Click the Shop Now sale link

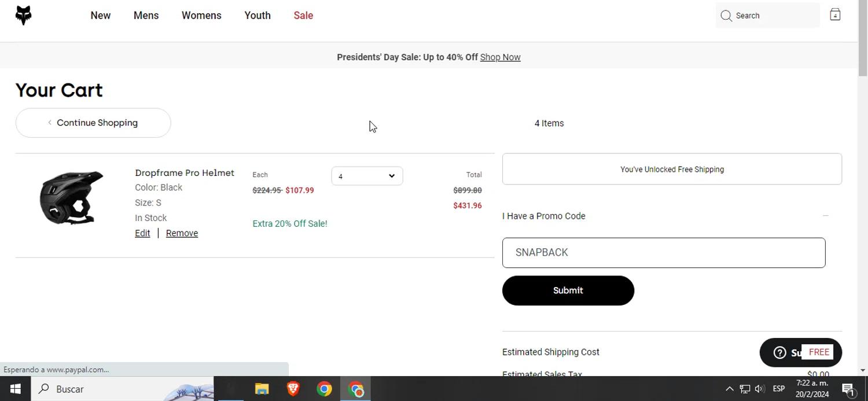tap(500, 57)
